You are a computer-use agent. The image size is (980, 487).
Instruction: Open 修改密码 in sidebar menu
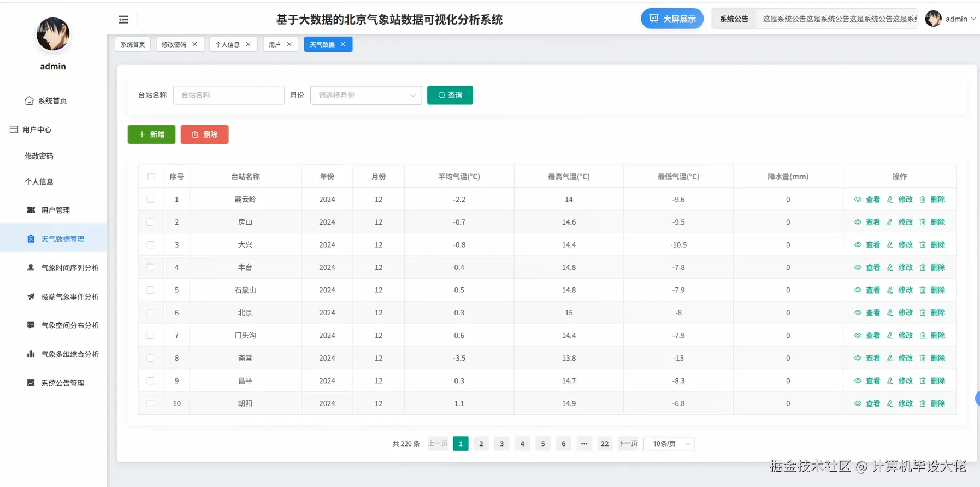pos(39,156)
